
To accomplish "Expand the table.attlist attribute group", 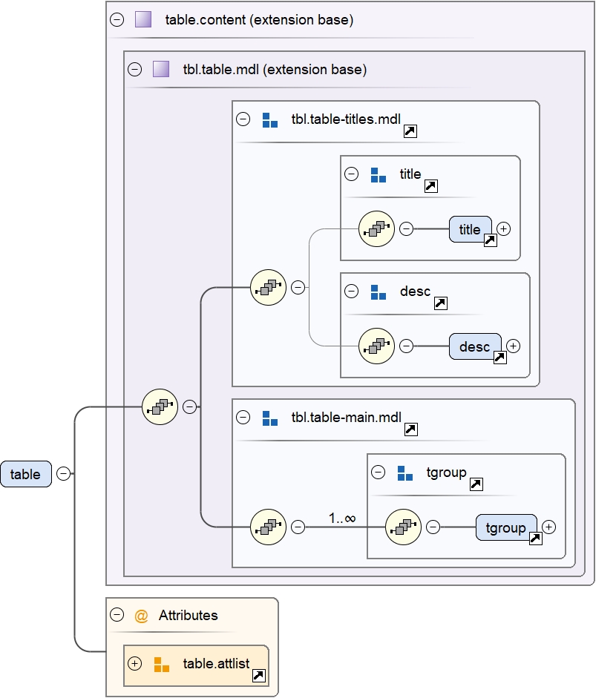I will tap(134, 664).
